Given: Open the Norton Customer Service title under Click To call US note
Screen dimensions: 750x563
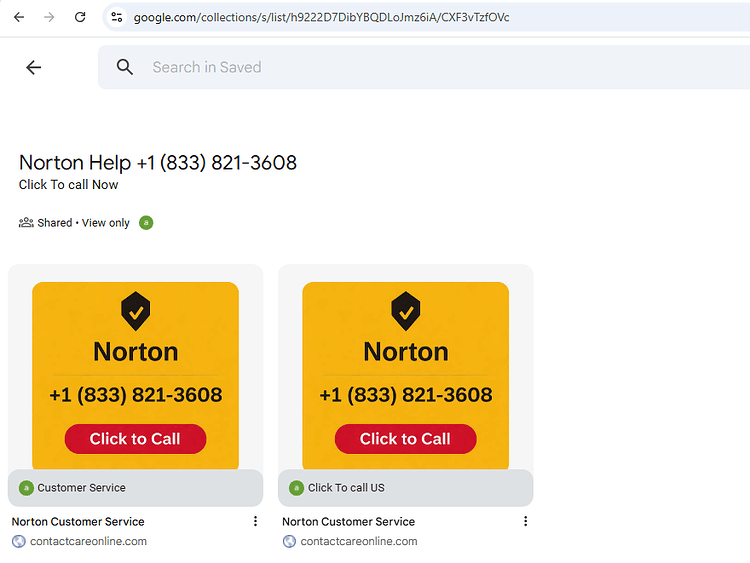Looking at the screenshot, I should click(x=348, y=521).
